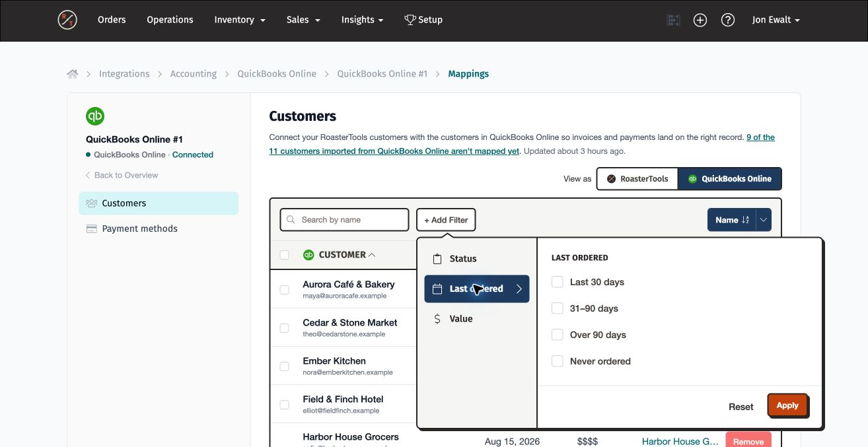Click the Search by name field
Screen dimensions: 868x447
(x=345, y=220)
